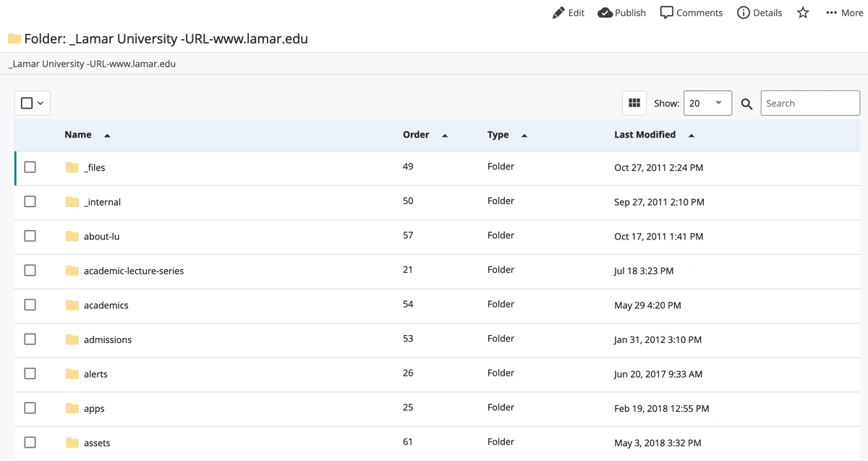
Task: Sort the list by Order column
Action: 416,135
